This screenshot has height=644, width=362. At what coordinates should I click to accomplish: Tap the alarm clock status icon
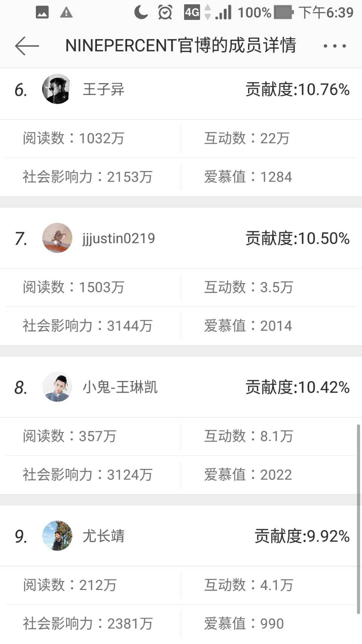[x=165, y=12]
